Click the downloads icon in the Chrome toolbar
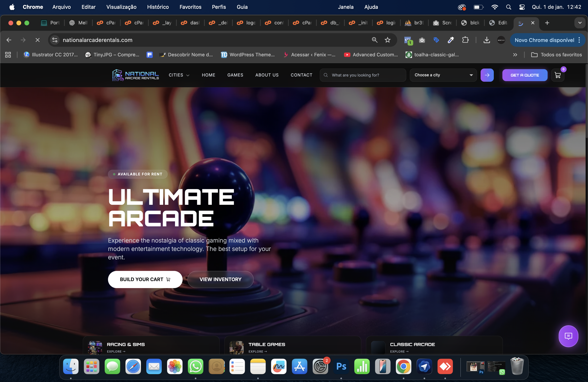 click(x=486, y=40)
